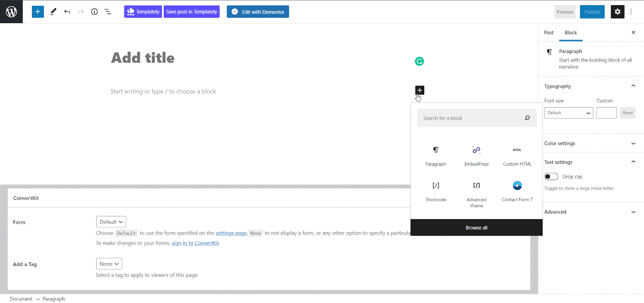This screenshot has width=644, height=303.
Task: Select the Tools pencil icon
Action: click(53, 12)
